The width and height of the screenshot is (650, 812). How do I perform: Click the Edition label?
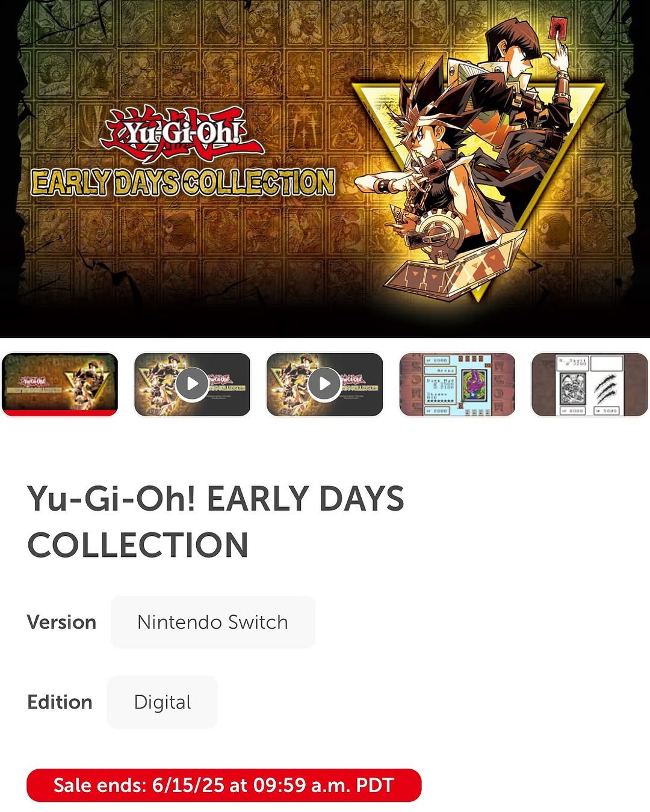60,702
